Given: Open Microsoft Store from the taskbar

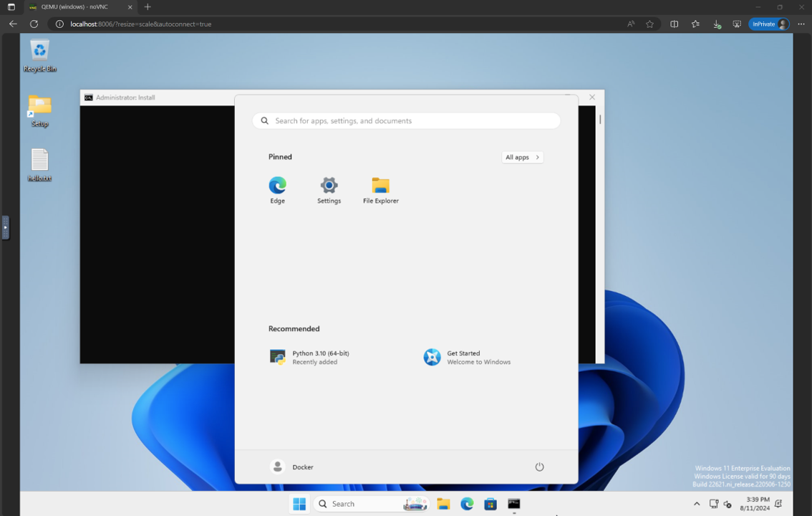Looking at the screenshot, I should [490, 504].
